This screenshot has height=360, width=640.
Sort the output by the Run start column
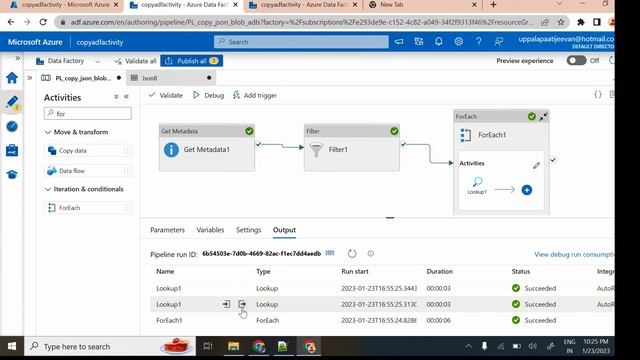point(355,271)
